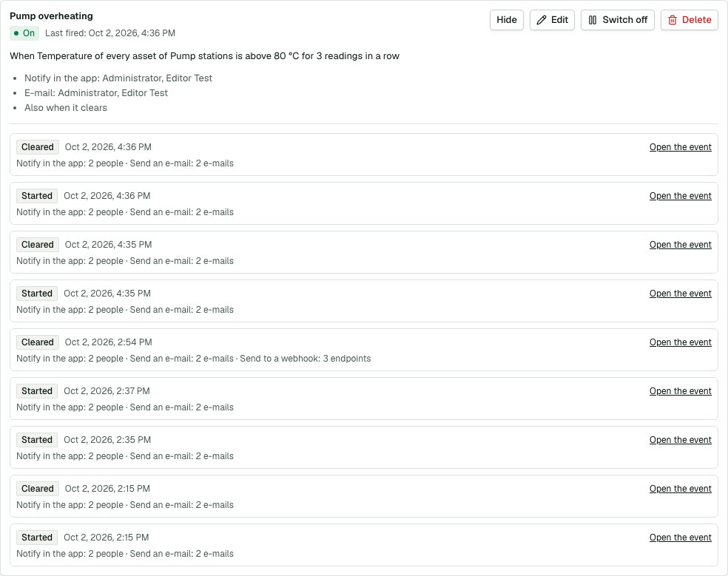The width and height of the screenshot is (728, 576).
Task: Click the 'Oct 2, 2026, 2:37 PM' timestamp
Action: point(107,391)
